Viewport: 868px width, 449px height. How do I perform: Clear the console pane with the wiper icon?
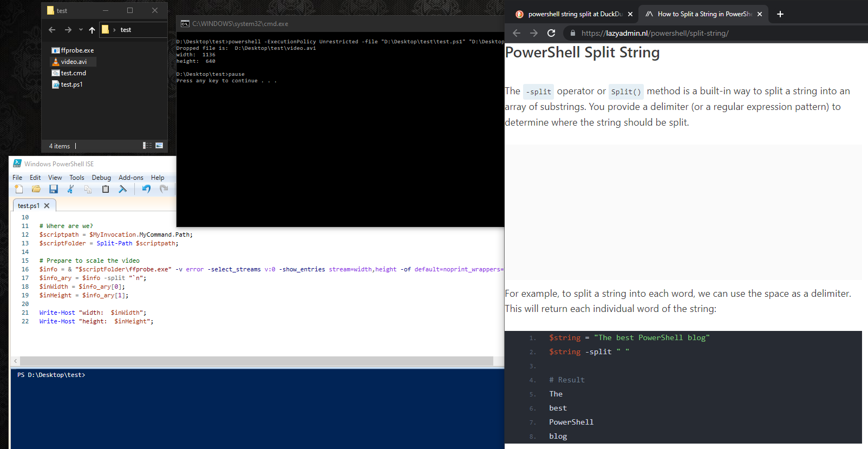tap(123, 189)
